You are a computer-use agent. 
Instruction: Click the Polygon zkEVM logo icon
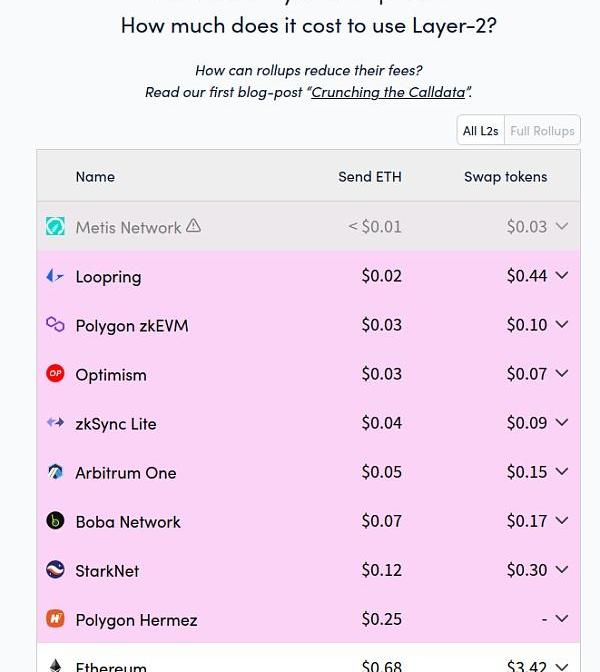click(55, 325)
